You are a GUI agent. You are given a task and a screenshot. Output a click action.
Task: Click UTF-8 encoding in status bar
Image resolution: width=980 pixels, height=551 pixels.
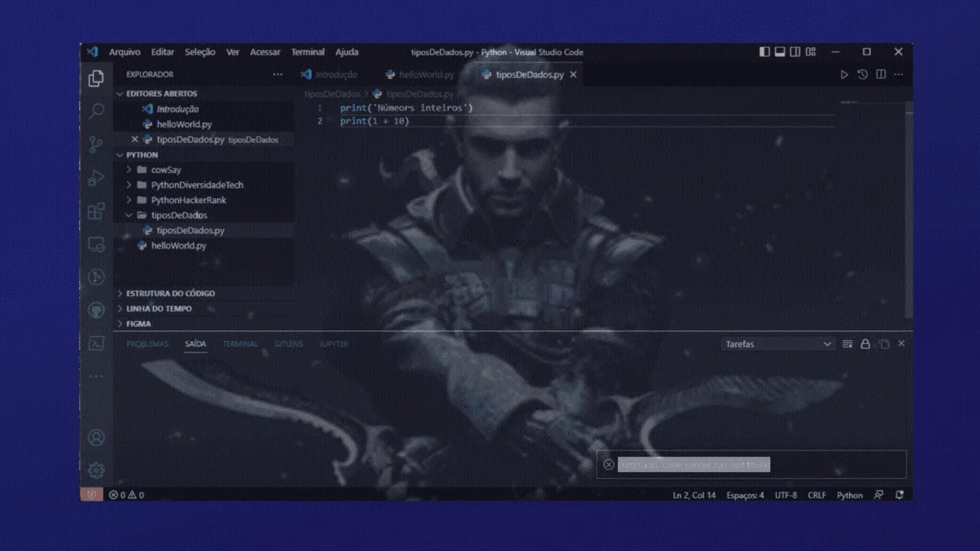(x=785, y=495)
